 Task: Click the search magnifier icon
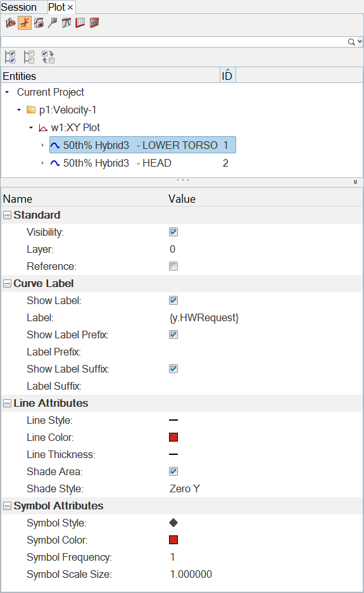351,42
